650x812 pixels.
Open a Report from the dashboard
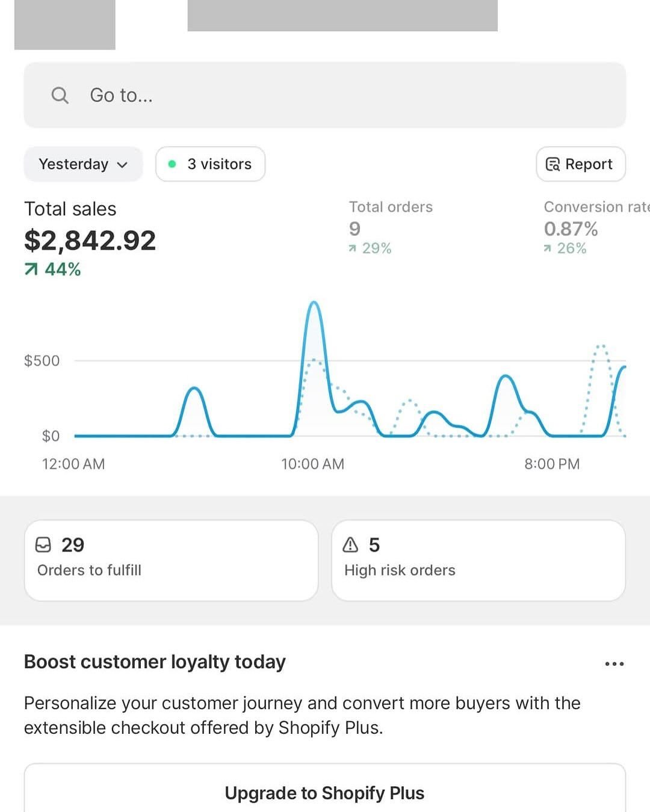[580, 164]
